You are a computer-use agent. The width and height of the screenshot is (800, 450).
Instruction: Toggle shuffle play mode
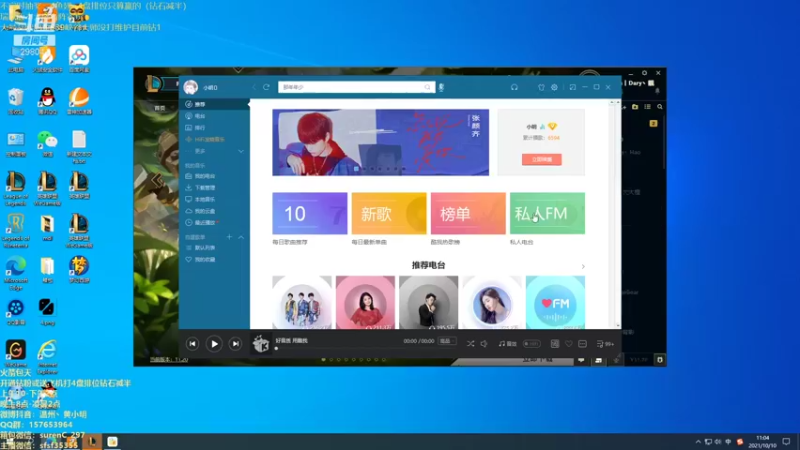pos(470,344)
